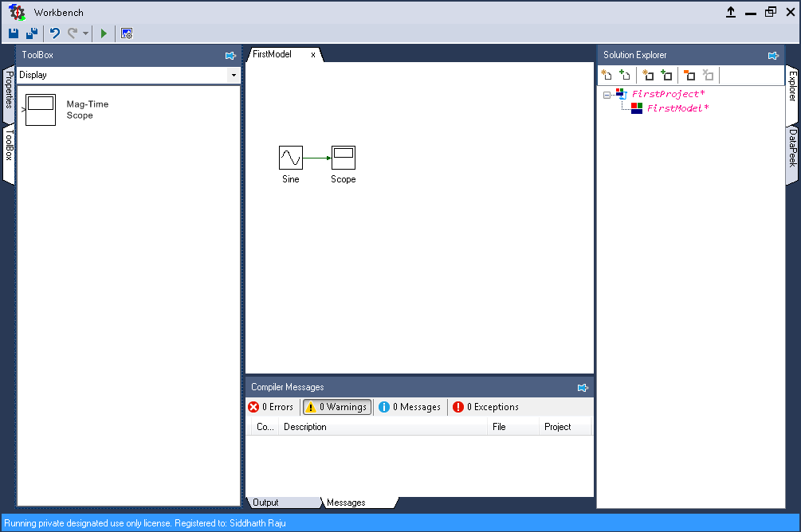Click the add existing project icon
Image resolution: width=801 pixels, height=532 pixels.
pyautogui.click(x=624, y=75)
